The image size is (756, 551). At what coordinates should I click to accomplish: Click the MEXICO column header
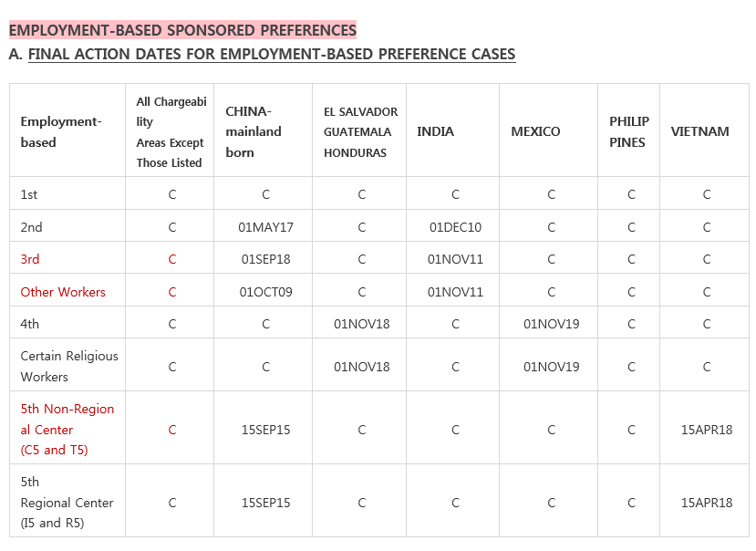point(535,131)
